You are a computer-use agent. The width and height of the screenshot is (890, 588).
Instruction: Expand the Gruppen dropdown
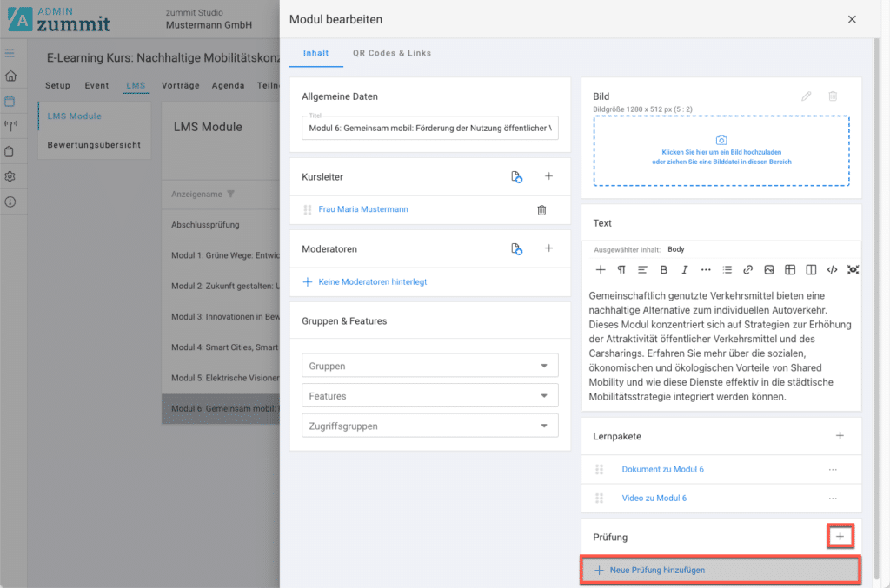430,366
